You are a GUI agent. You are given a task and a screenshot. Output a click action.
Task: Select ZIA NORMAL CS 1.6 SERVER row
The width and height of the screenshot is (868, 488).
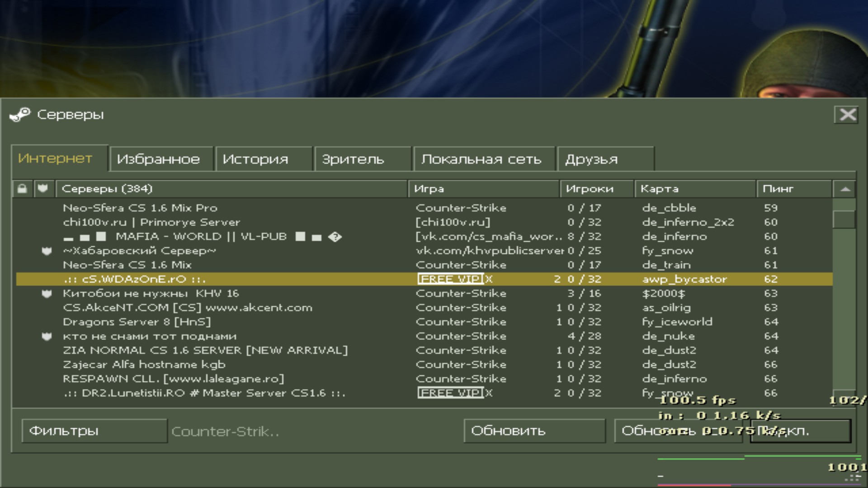click(424, 350)
